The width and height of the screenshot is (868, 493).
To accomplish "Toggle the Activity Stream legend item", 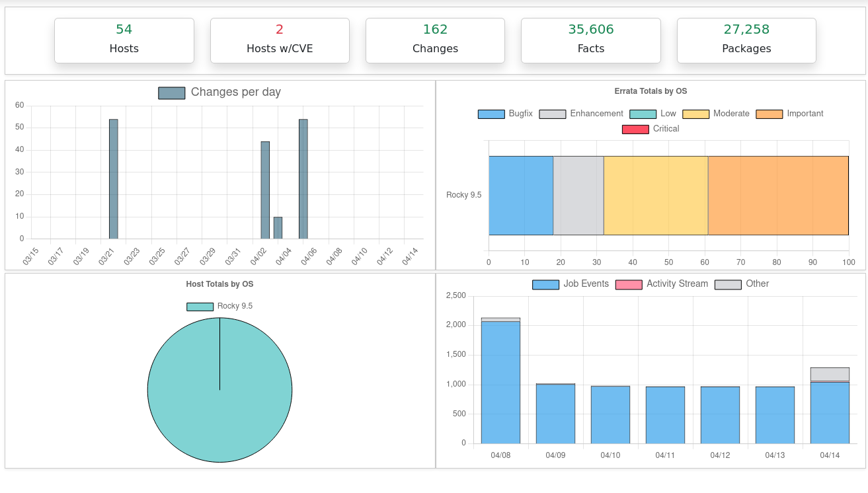I will [662, 284].
